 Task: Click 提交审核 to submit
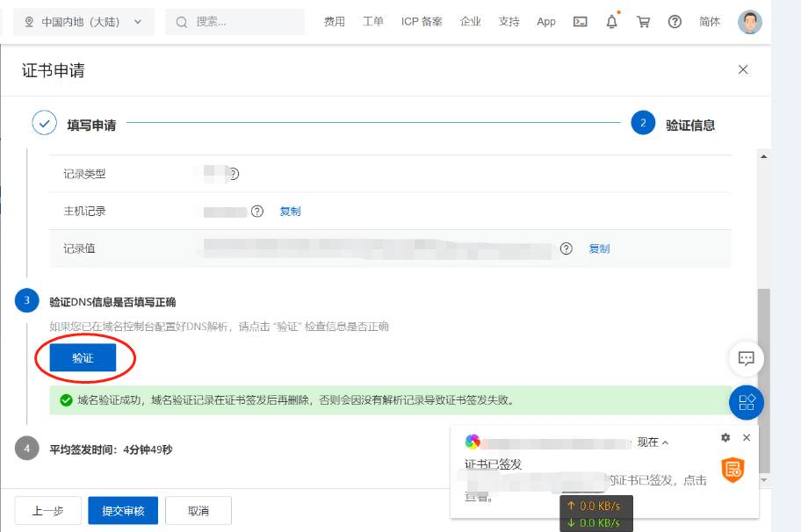[x=122, y=511]
